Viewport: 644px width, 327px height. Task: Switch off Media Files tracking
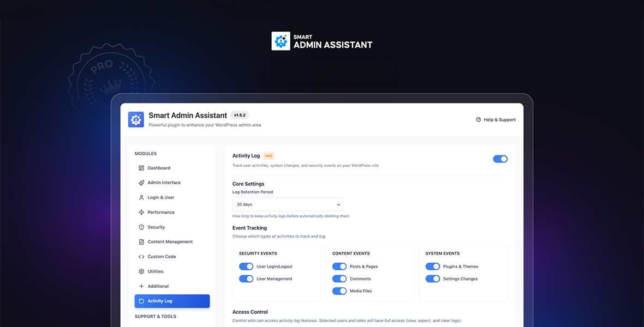point(339,291)
